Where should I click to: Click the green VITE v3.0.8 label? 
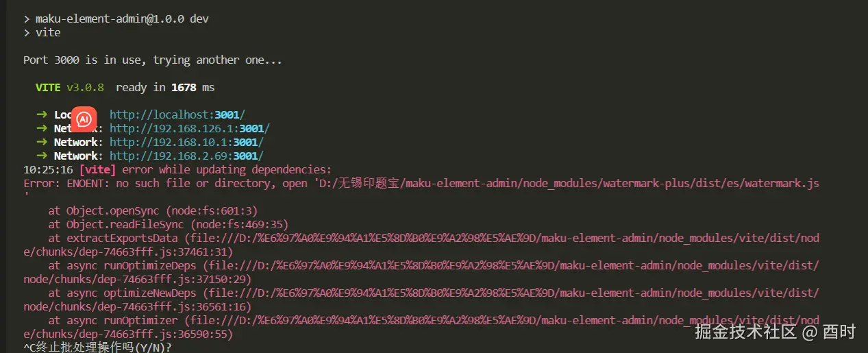click(70, 88)
